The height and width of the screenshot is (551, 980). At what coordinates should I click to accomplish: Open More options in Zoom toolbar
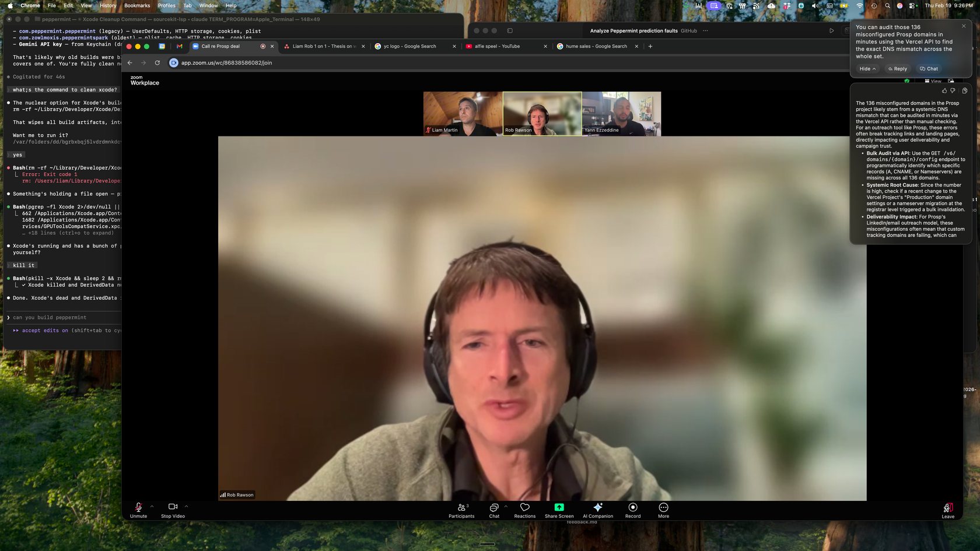tap(663, 510)
